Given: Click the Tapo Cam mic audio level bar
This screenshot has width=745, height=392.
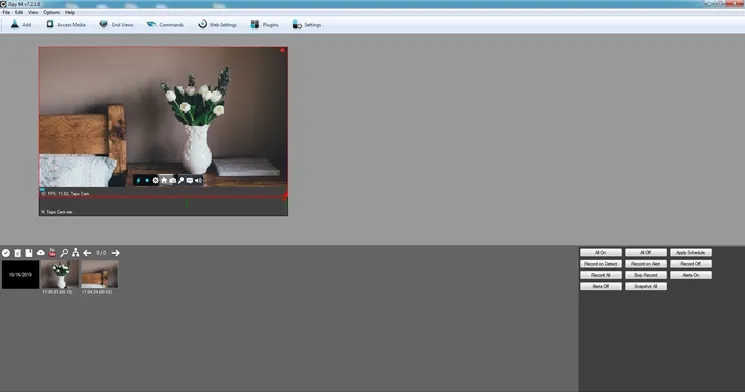Looking at the screenshot, I should [x=163, y=206].
